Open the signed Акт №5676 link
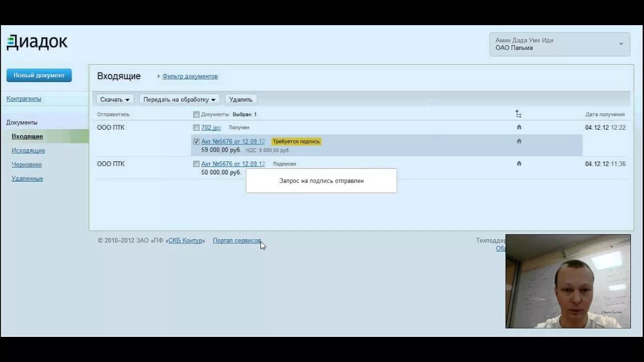 [x=233, y=164]
